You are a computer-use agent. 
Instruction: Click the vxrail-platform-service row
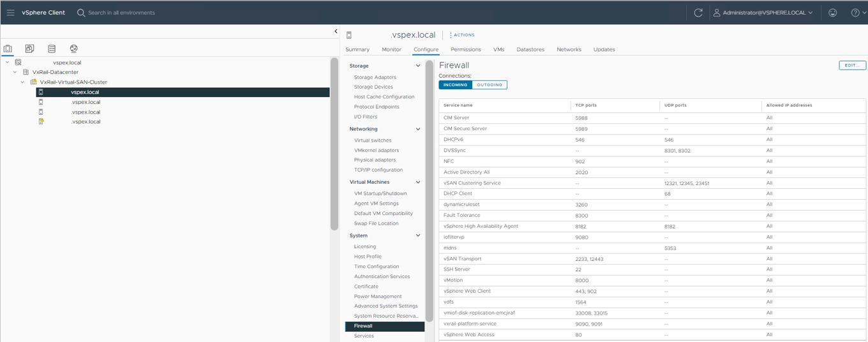click(x=652, y=323)
